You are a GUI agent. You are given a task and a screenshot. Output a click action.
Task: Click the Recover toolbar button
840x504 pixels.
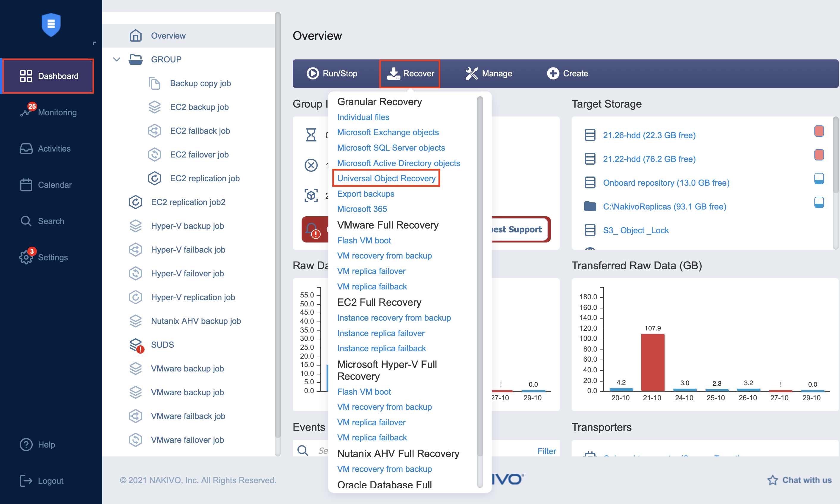410,73
